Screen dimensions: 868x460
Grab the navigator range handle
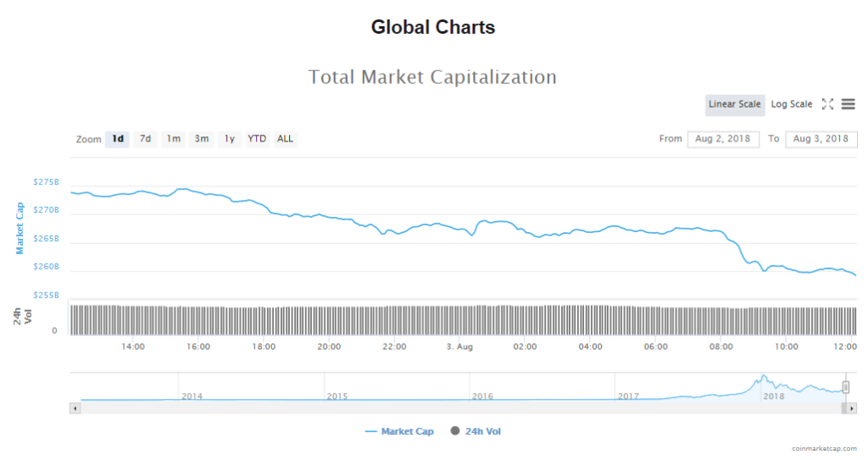tap(845, 387)
